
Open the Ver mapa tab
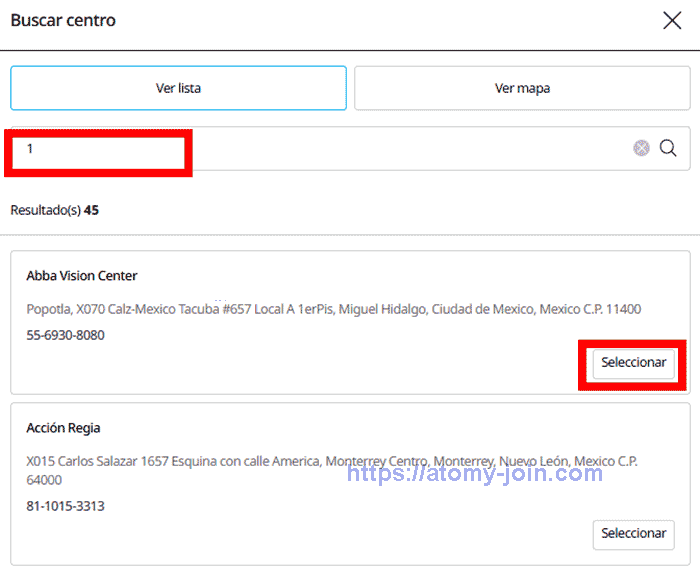click(522, 88)
